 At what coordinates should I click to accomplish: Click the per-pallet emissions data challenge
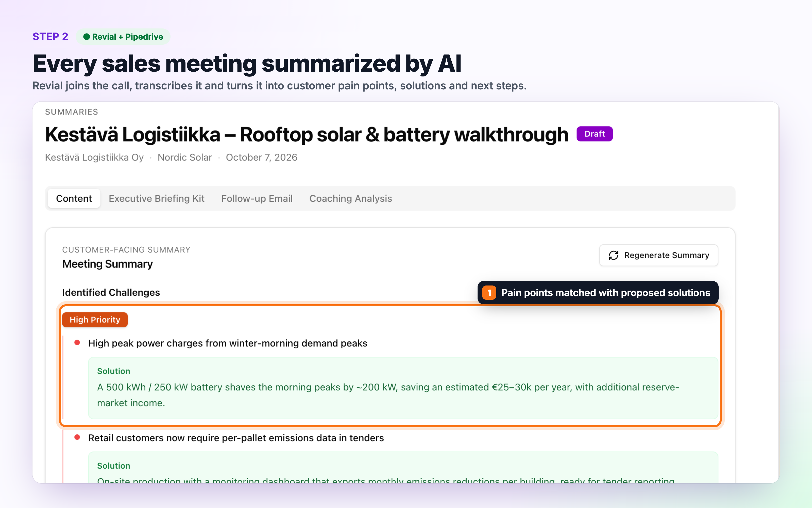tap(236, 438)
